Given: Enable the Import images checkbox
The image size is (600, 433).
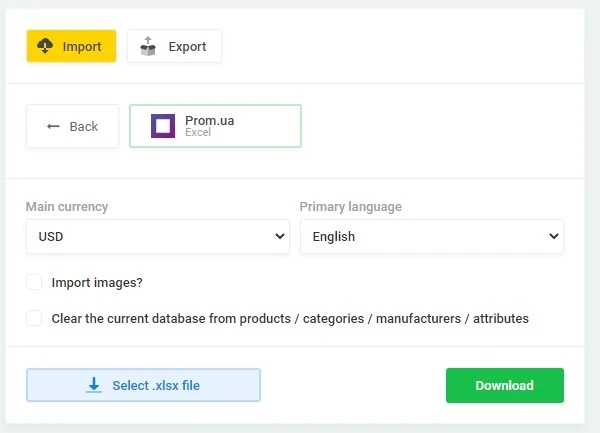Looking at the screenshot, I should 34,283.
